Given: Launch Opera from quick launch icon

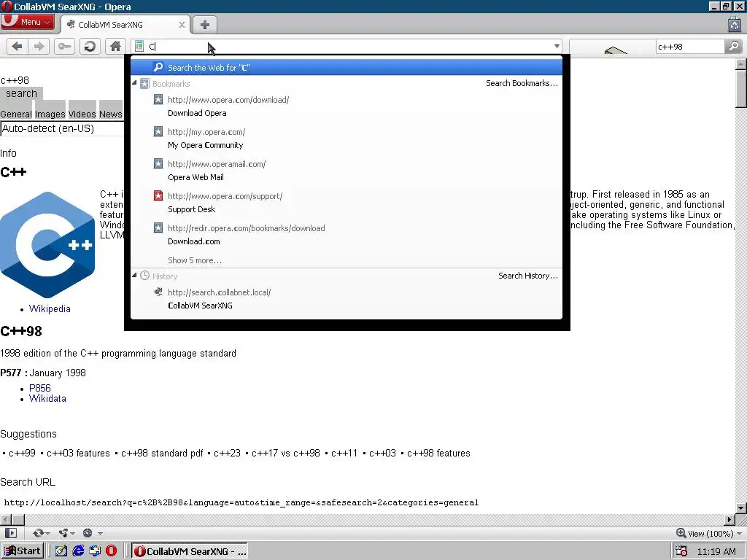Looking at the screenshot, I should (x=111, y=551).
